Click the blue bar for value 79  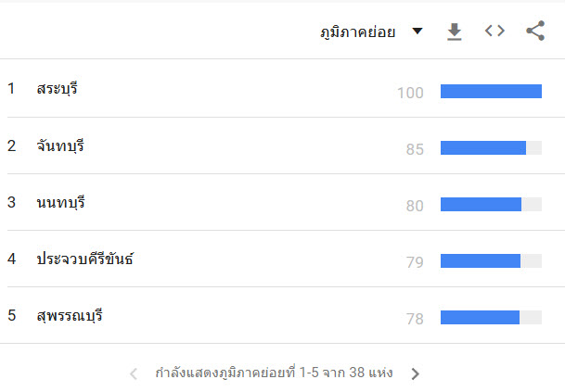pos(481,260)
